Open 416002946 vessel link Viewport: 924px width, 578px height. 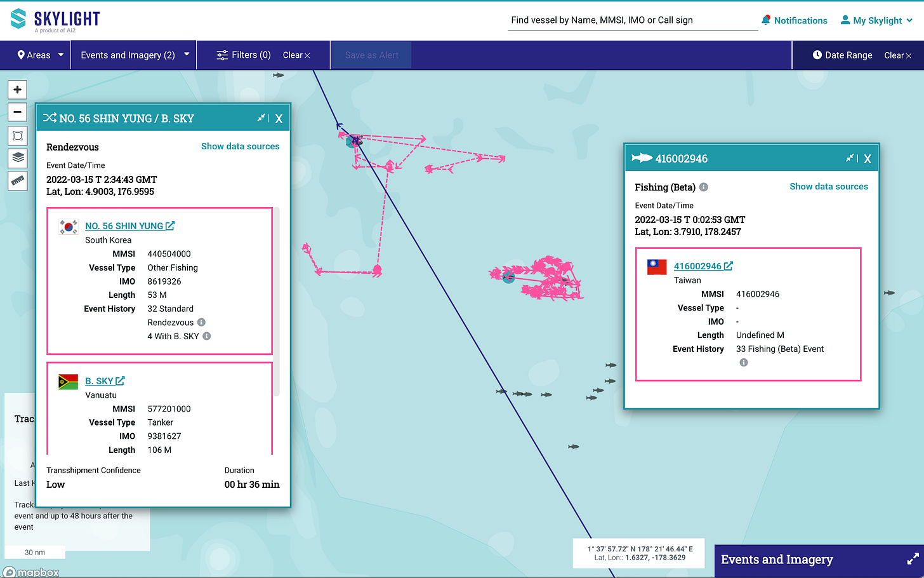[703, 266]
